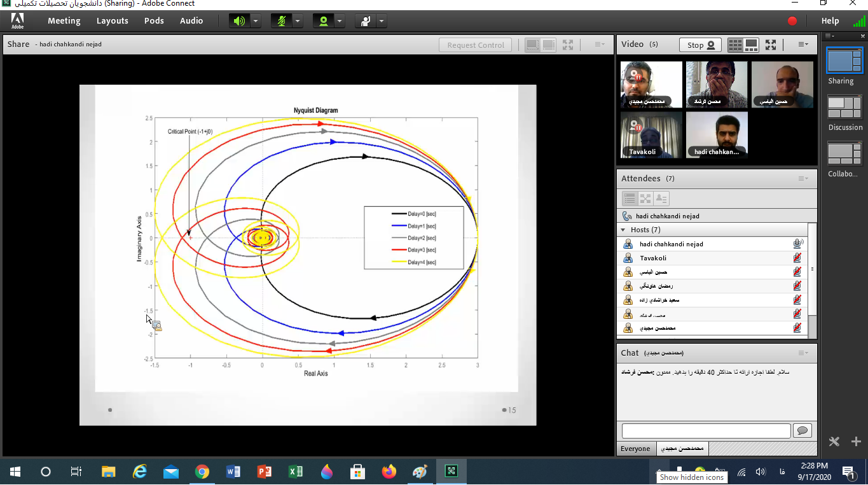Viewport: 868px width, 485px height.
Task: Click the Stop webcam button
Action: click(700, 45)
